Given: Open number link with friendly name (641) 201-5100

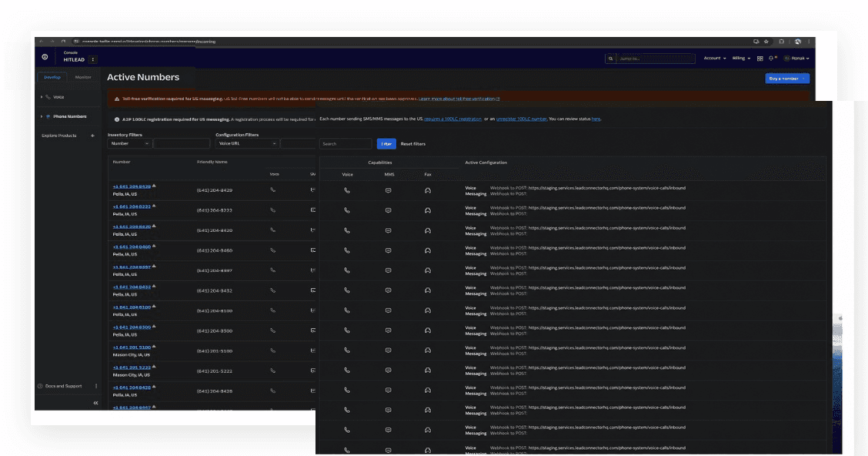Looking at the screenshot, I should 132,347.
